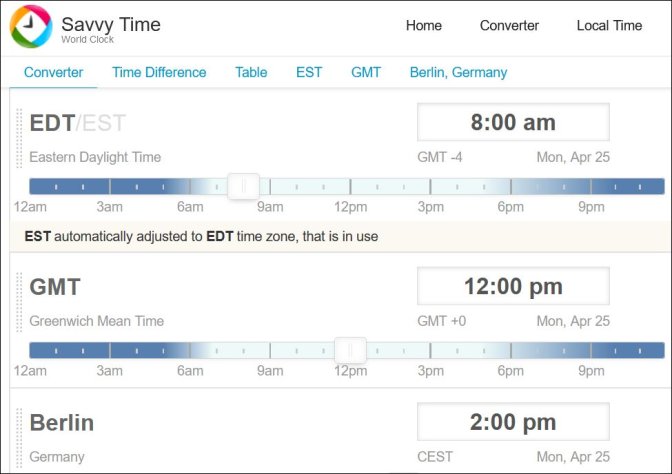Open the Table tab
The image size is (672, 474).
(251, 72)
